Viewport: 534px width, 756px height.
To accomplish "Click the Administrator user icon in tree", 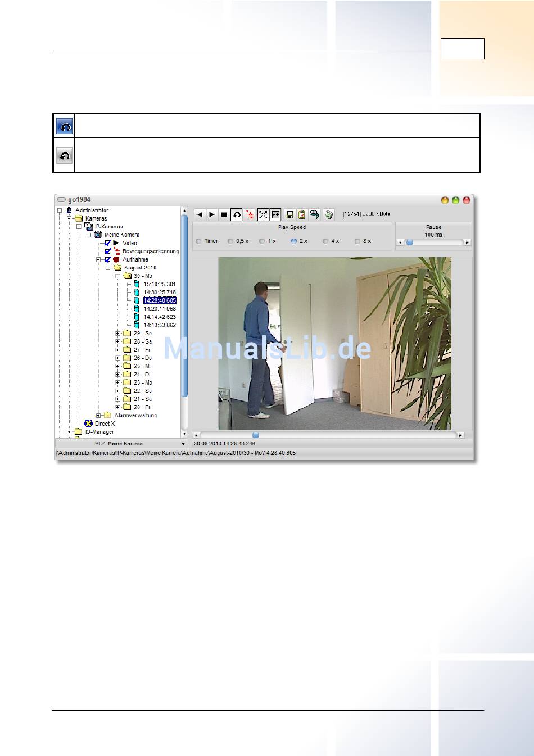I will coord(69,210).
